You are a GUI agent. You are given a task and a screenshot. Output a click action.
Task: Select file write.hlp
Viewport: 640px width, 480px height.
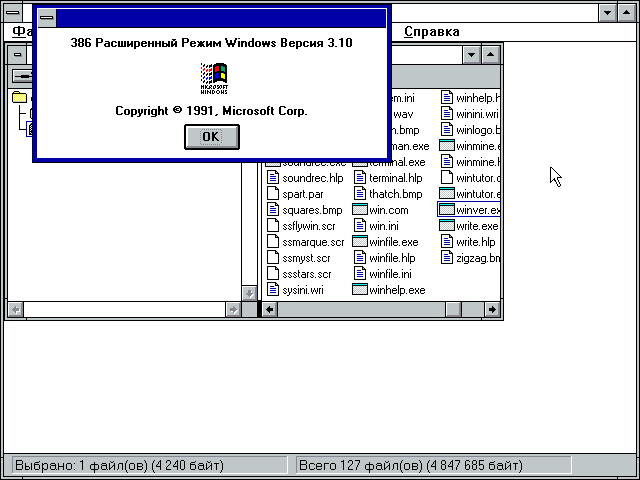[x=468, y=242]
